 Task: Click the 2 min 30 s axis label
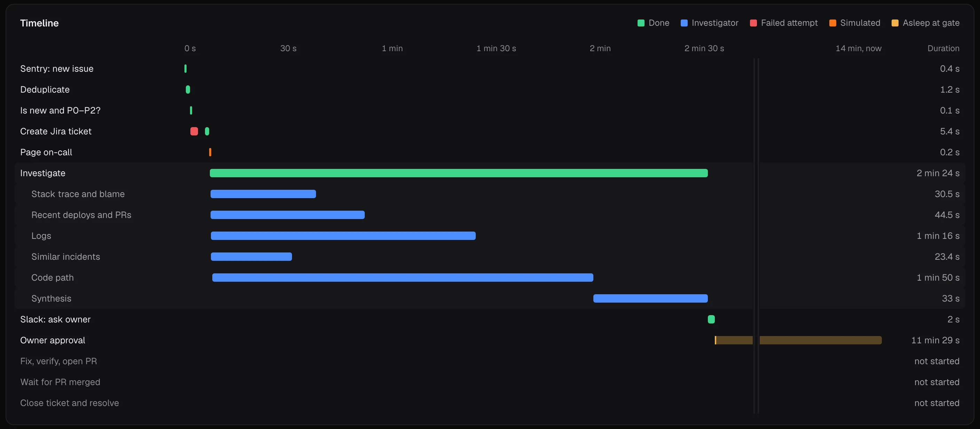(x=704, y=48)
